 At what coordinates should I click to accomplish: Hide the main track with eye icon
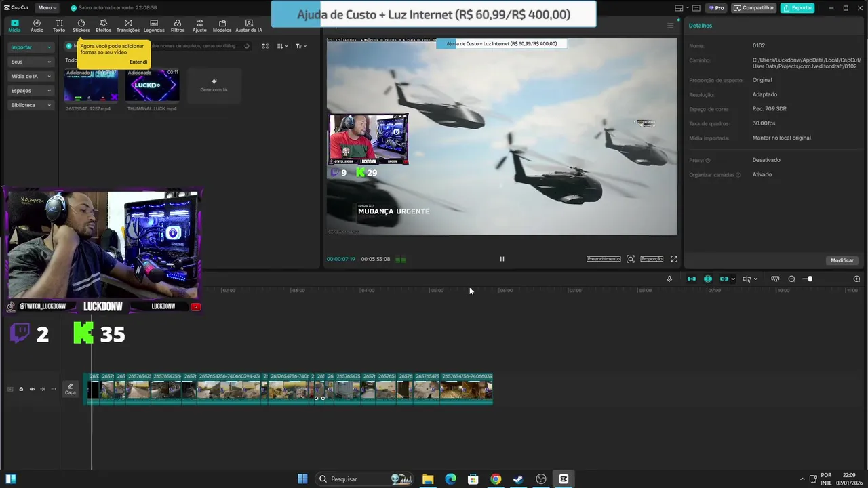[32, 389]
